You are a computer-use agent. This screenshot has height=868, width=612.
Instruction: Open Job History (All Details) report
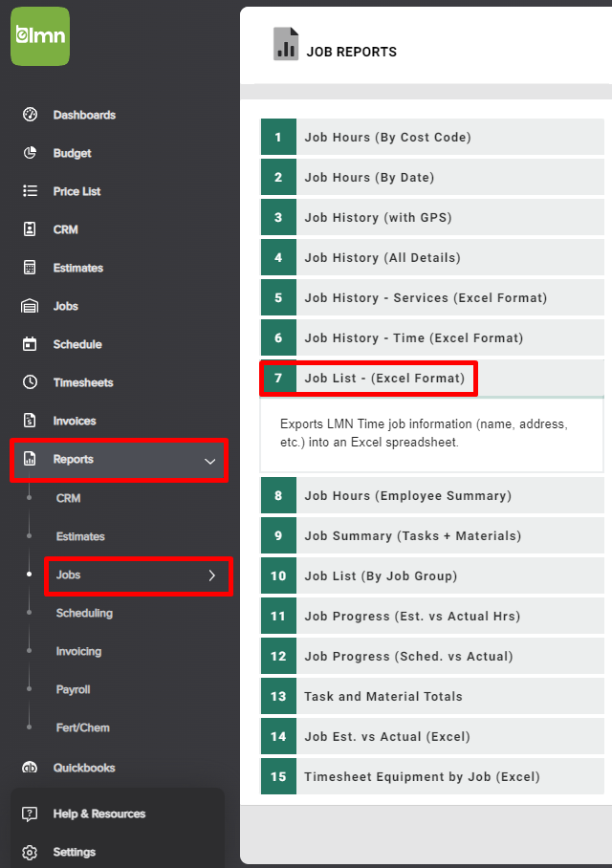click(x=432, y=257)
